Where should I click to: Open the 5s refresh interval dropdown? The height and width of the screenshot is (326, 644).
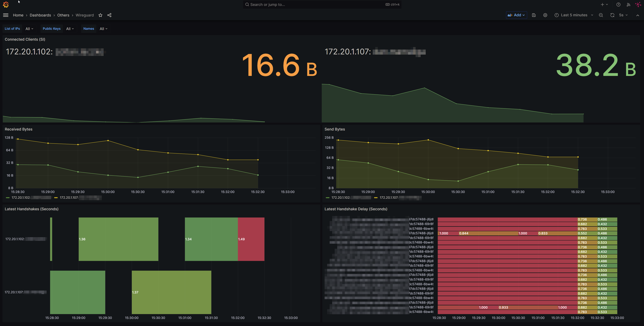[623, 15]
